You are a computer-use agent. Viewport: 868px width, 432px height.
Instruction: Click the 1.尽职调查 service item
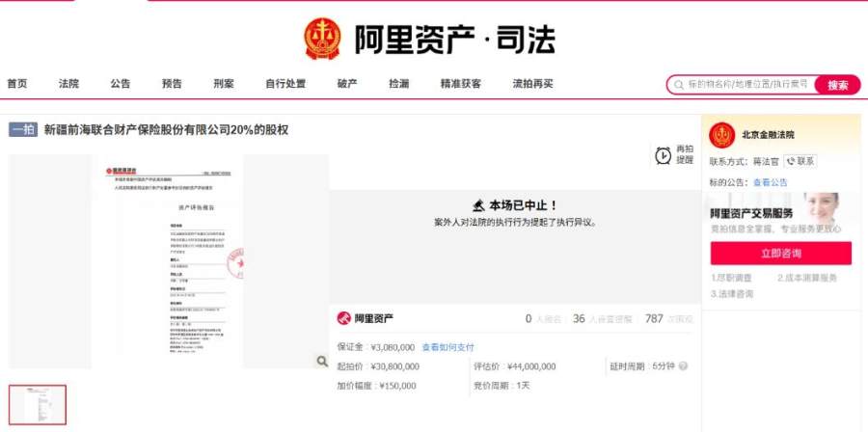coord(731,279)
